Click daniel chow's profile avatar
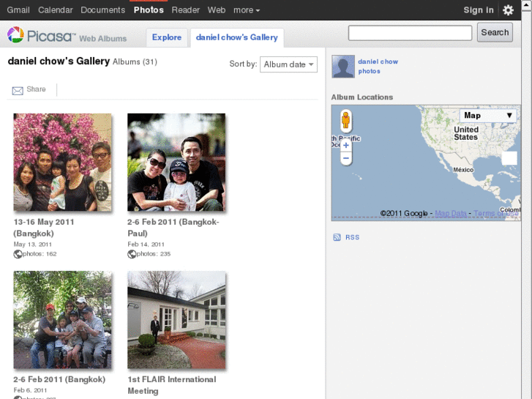This screenshot has width=532, height=399. [343, 67]
